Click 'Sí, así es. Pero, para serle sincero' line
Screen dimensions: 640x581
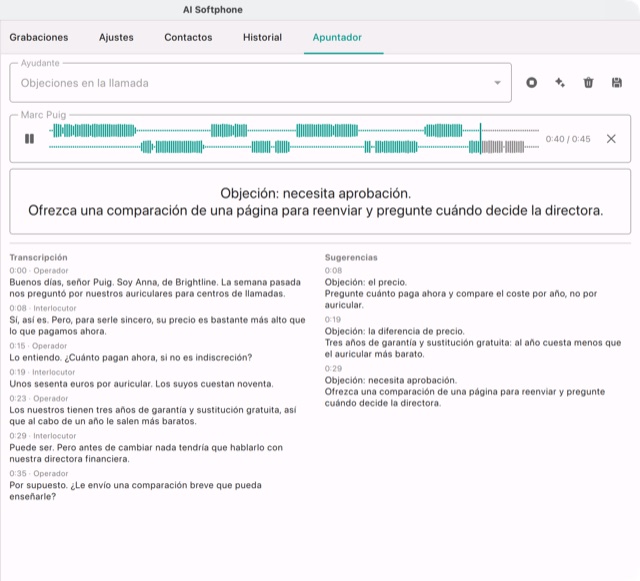point(157,325)
